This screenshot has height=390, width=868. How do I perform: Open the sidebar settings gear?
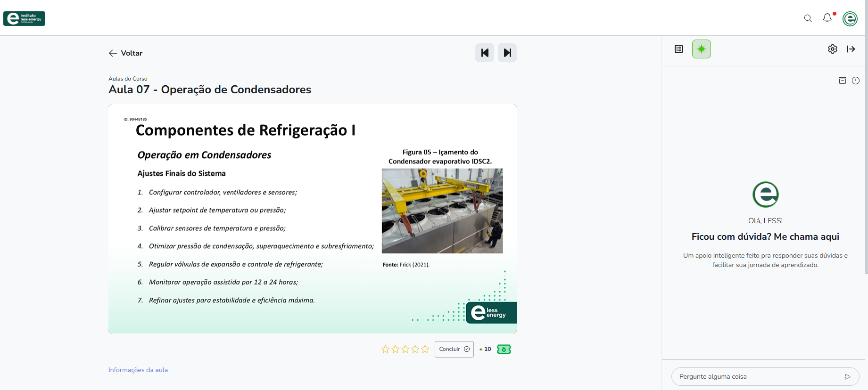[832, 49]
